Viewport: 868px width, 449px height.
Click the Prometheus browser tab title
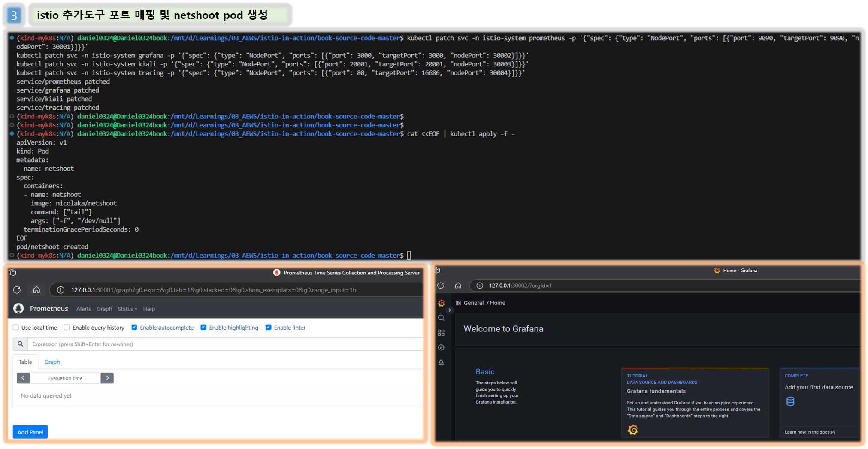351,273
